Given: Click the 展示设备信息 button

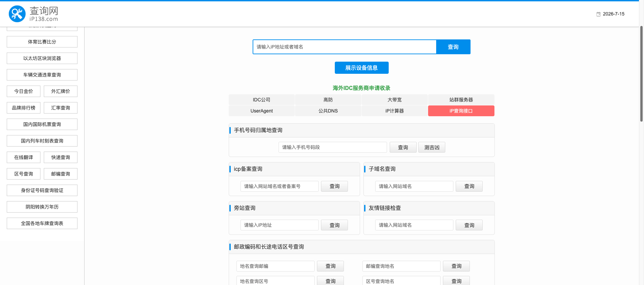Looking at the screenshot, I should coord(362,68).
